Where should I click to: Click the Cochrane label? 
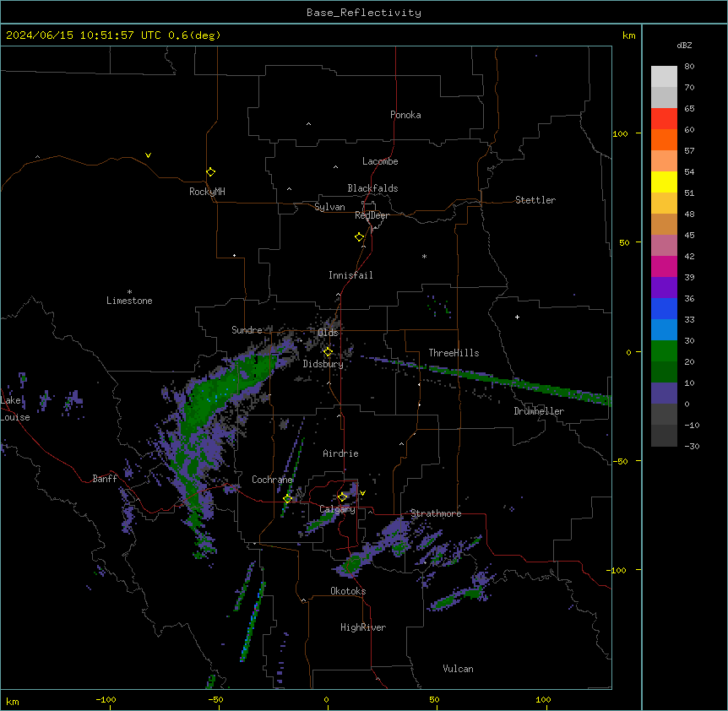pos(272,480)
